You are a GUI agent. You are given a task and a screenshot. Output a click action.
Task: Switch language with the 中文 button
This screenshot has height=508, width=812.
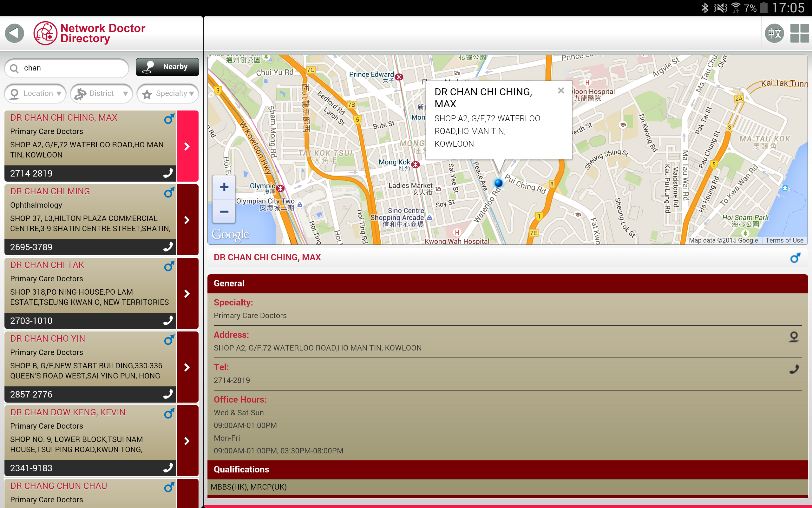774,33
